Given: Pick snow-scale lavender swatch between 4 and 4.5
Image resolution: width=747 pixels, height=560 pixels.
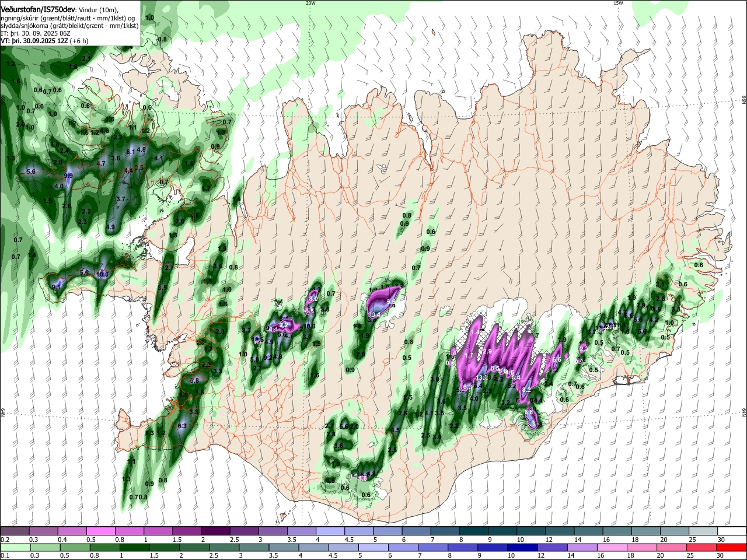Looking at the screenshot, I should pyautogui.click(x=330, y=531).
